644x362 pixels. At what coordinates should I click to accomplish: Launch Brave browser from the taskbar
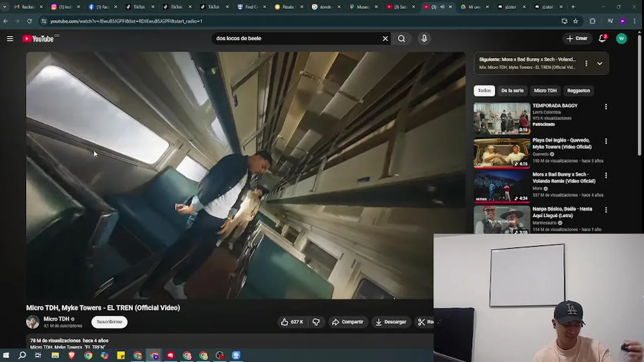(71, 355)
